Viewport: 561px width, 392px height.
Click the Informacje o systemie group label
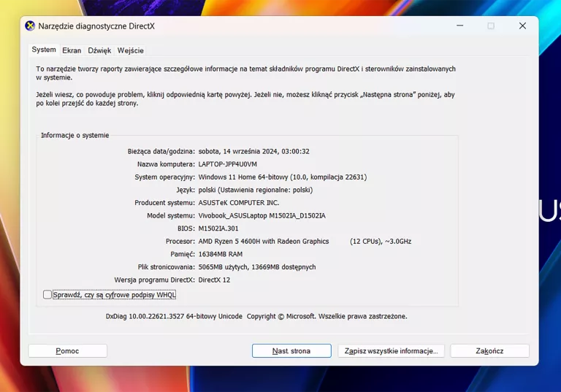(x=75, y=135)
